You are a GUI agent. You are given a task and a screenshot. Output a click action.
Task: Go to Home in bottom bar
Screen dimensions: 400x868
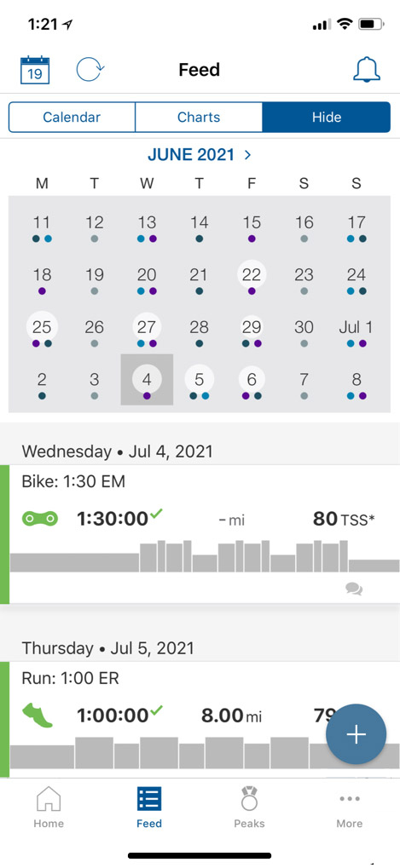(49, 808)
